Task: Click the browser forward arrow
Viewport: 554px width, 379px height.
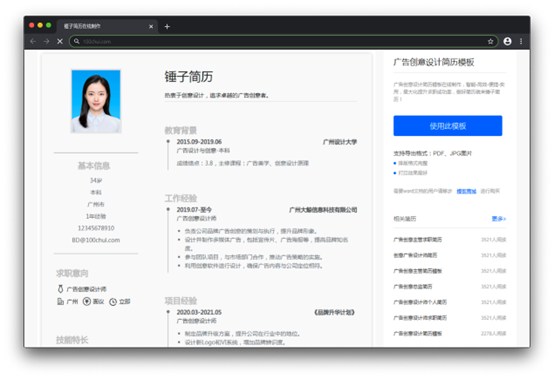Action: pos(46,41)
